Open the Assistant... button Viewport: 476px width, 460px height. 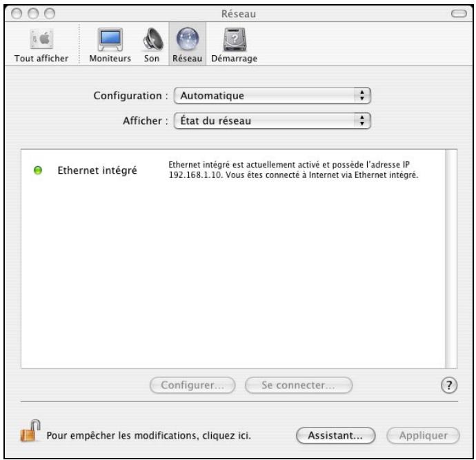335,436
